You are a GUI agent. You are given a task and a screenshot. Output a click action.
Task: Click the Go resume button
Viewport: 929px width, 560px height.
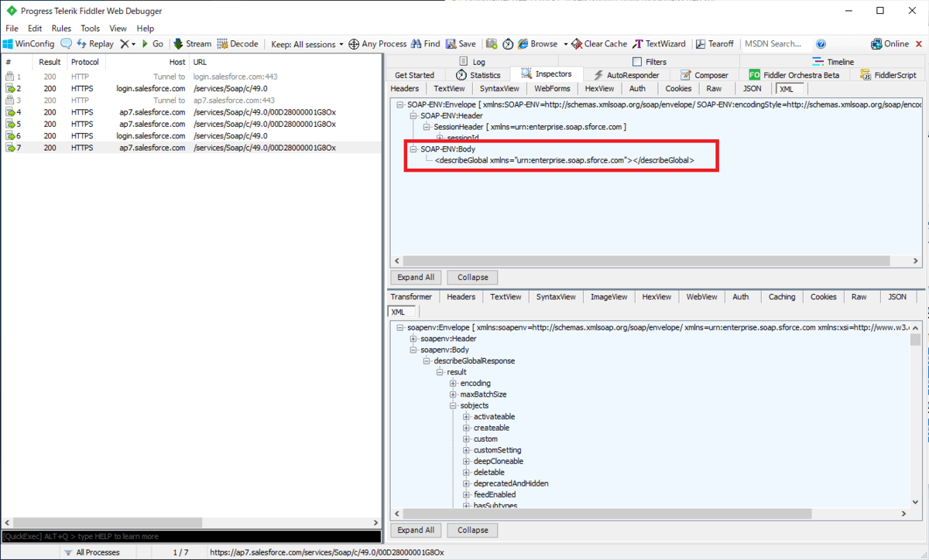153,44
